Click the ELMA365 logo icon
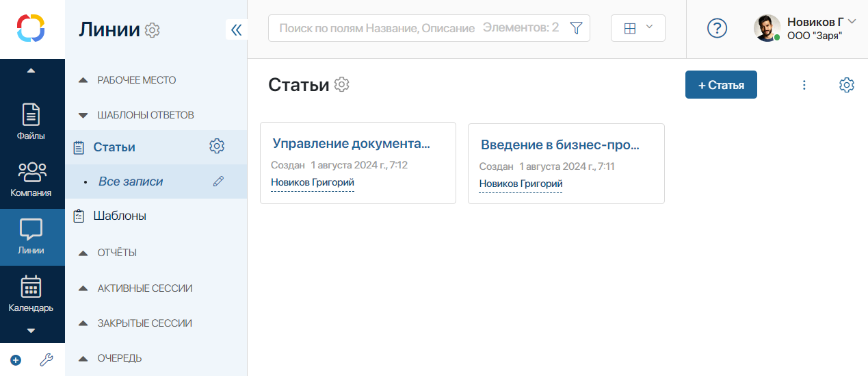 [31, 28]
